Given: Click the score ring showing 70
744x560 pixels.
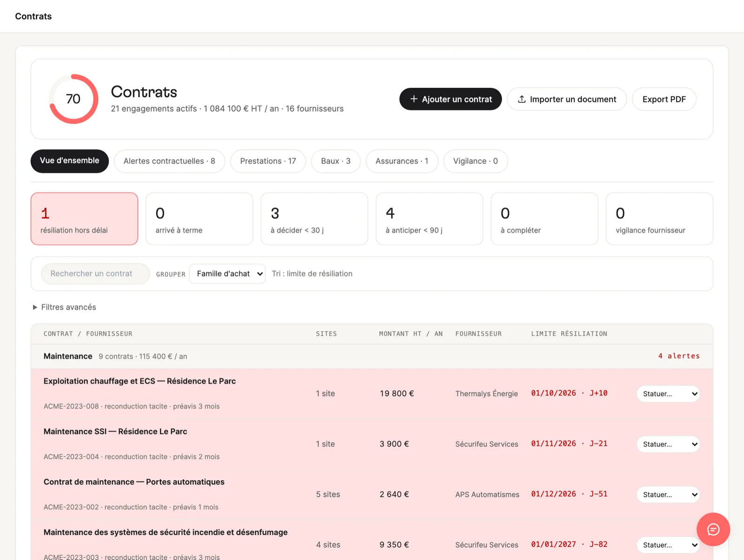Looking at the screenshot, I should pyautogui.click(x=73, y=99).
